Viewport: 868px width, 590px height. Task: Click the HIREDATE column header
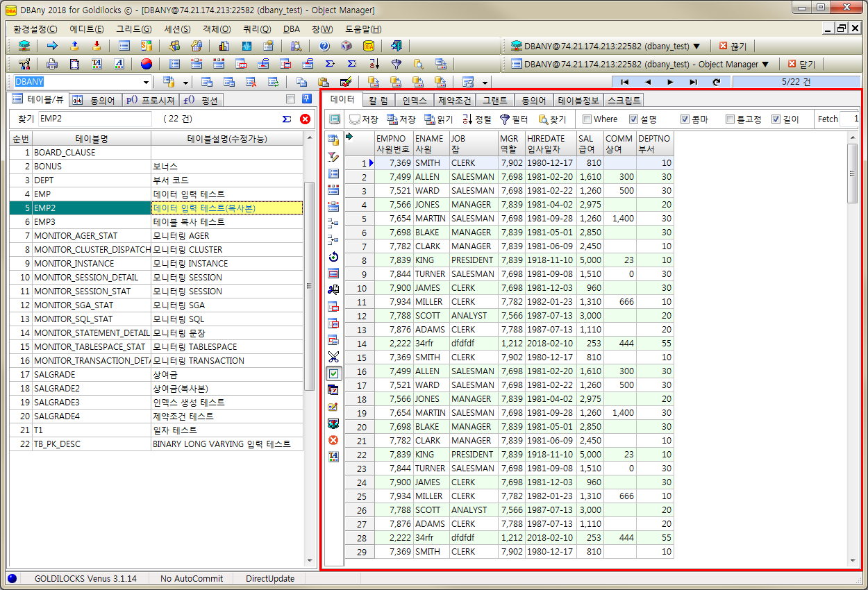(550, 144)
